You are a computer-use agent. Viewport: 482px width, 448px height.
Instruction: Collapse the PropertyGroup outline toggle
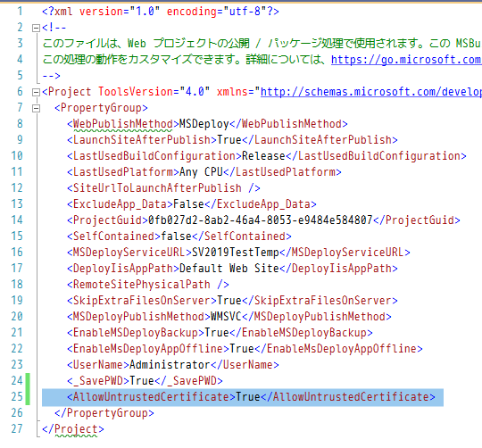coord(36,108)
